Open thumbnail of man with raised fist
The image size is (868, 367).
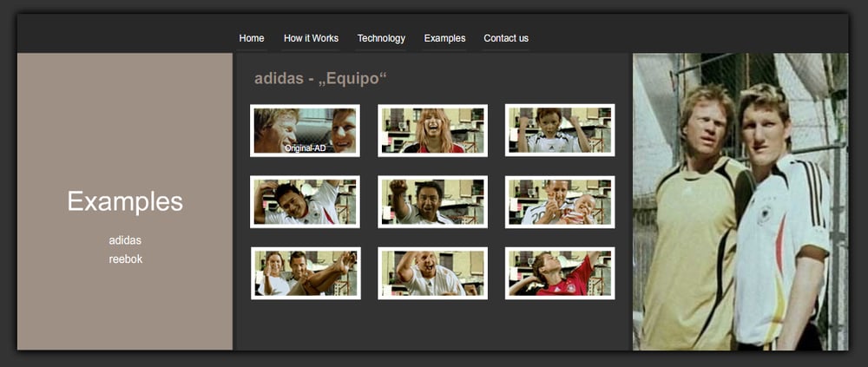pos(432,202)
